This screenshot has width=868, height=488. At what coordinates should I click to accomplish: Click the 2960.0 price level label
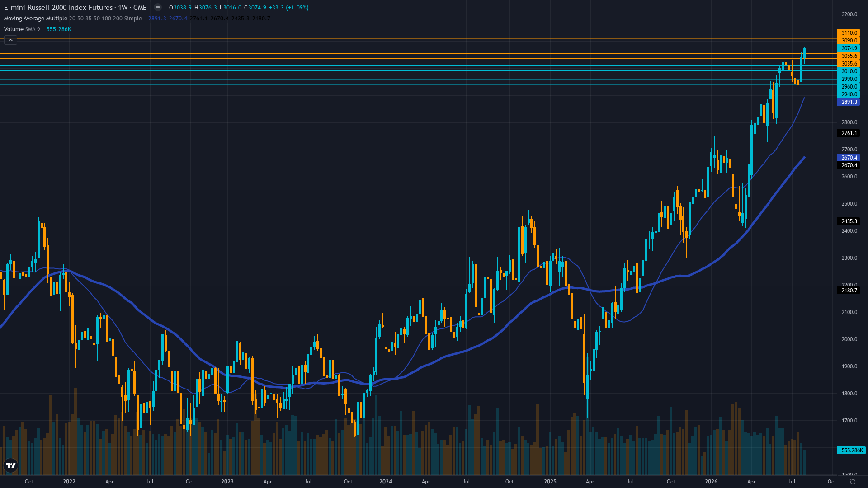pyautogui.click(x=849, y=87)
